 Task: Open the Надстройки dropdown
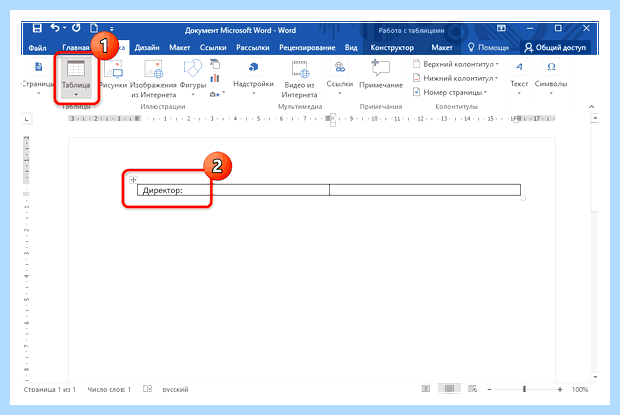pyautogui.click(x=253, y=77)
